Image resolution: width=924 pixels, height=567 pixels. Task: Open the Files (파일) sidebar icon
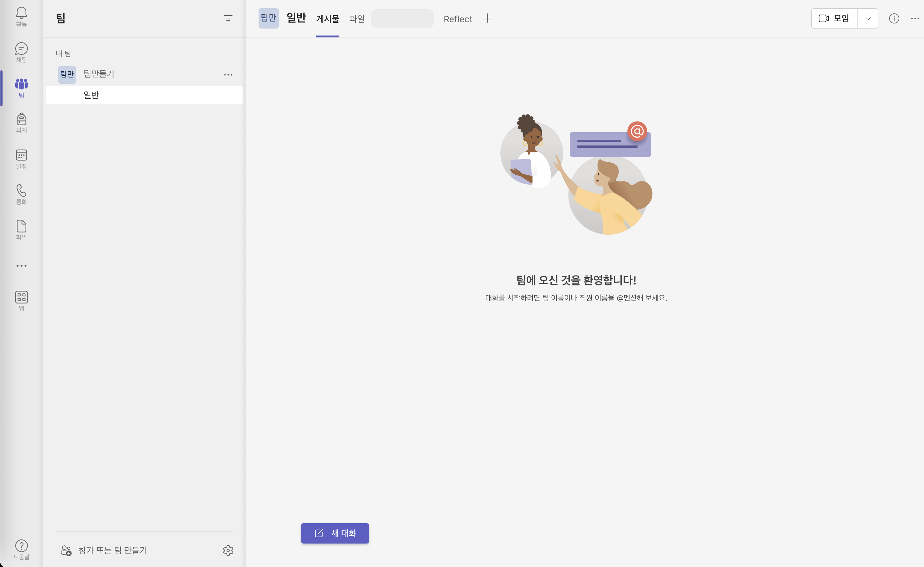pos(21,230)
